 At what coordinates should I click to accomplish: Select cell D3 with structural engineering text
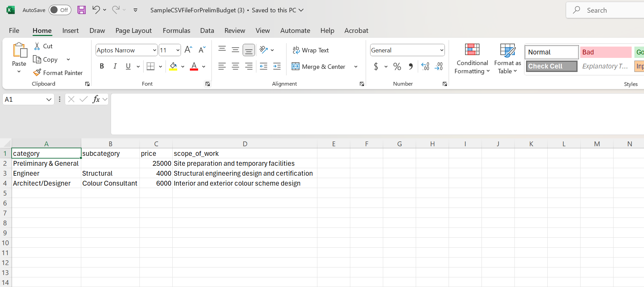(x=244, y=173)
